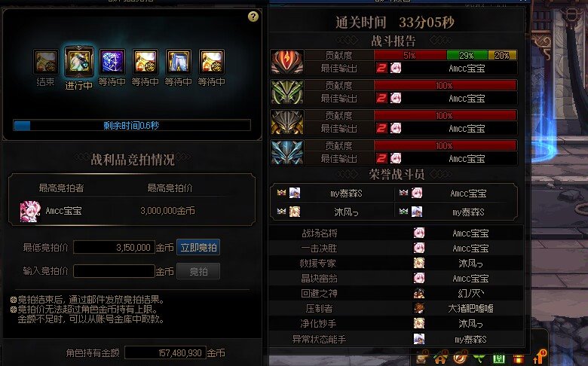
Task: Click the orange up-arrow alert icon
Action: pos(537,358)
